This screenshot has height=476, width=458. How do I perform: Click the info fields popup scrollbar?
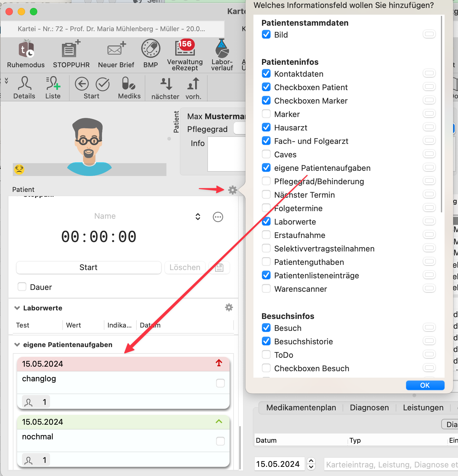click(442, 114)
